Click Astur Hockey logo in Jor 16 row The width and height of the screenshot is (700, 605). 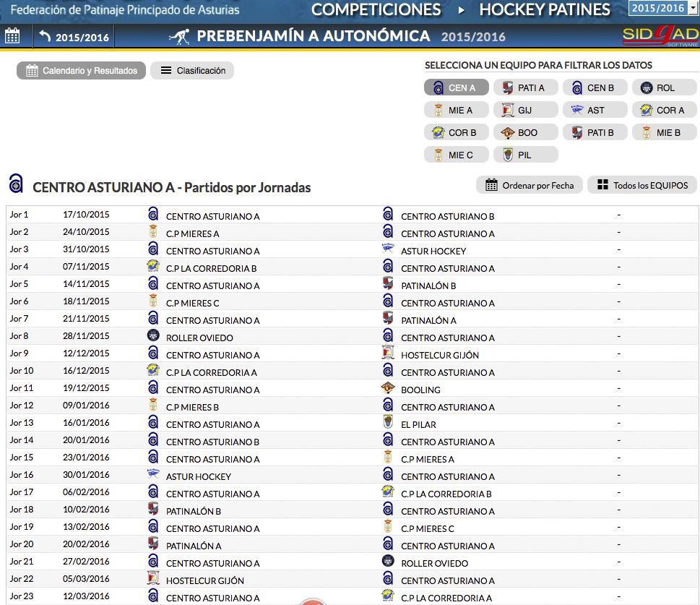click(x=153, y=473)
